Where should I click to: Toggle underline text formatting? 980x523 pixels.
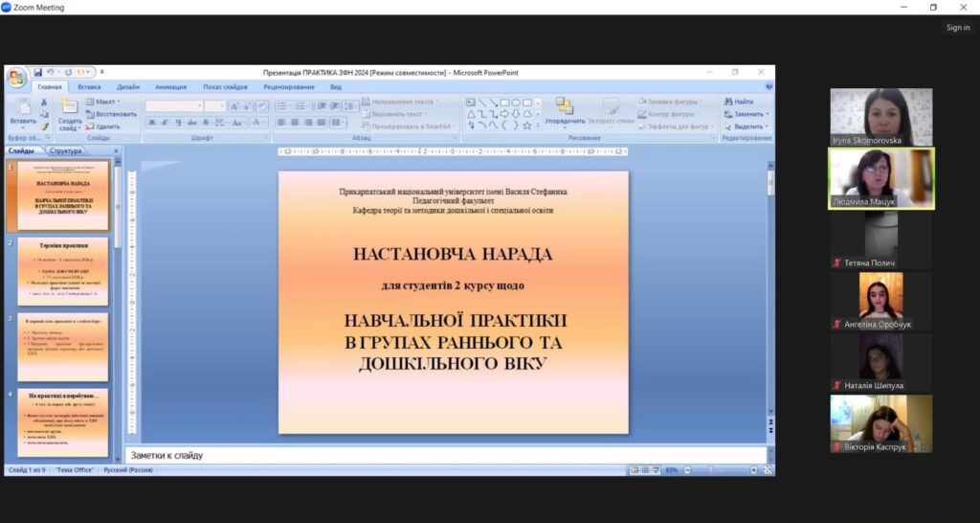point(179,123)
